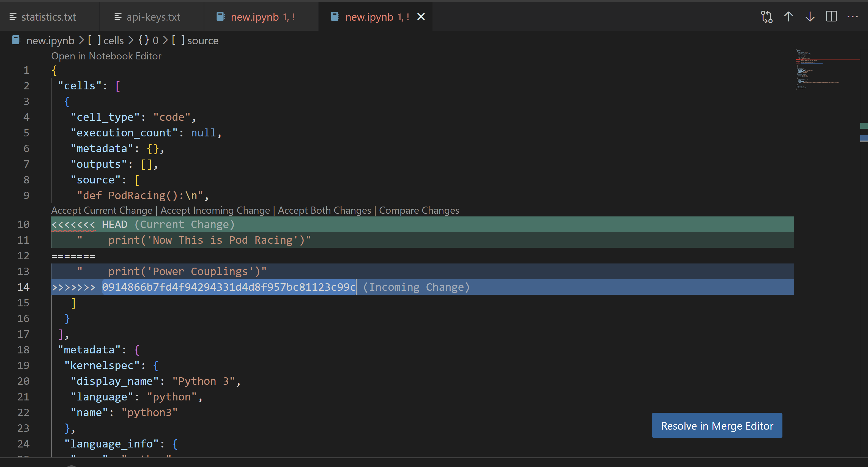
Task: Click Resolve in Merge Editor button
Action: click(717, 425)
